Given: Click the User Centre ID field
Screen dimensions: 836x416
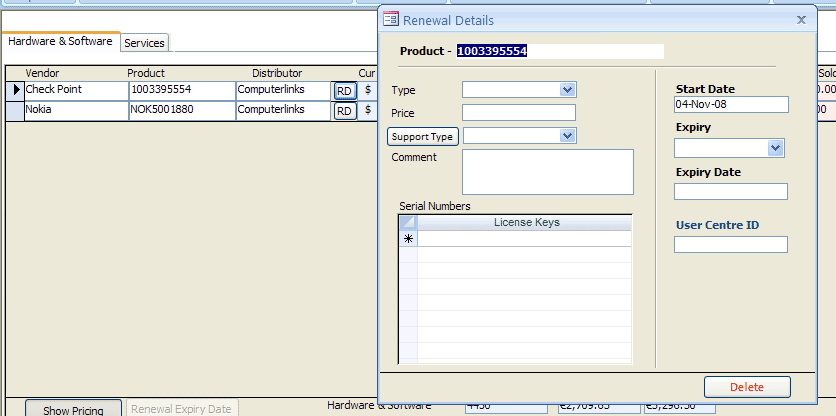Looking at the screenshot, I should click(730, 244).
